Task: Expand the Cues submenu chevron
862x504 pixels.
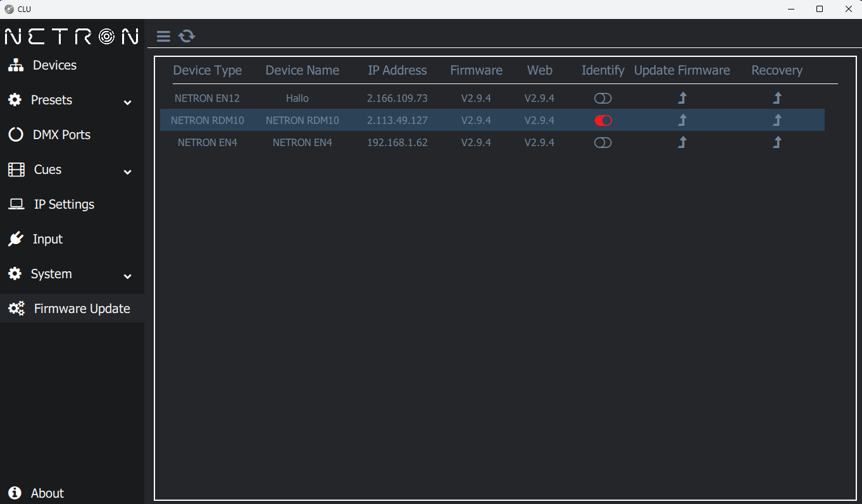Action: click(x=127, y=171)
